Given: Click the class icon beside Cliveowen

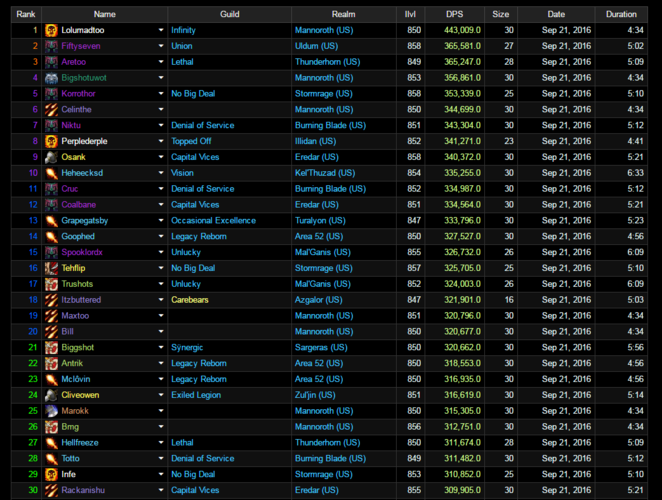Looking at the screenshot, I should (x=51, y=395).
